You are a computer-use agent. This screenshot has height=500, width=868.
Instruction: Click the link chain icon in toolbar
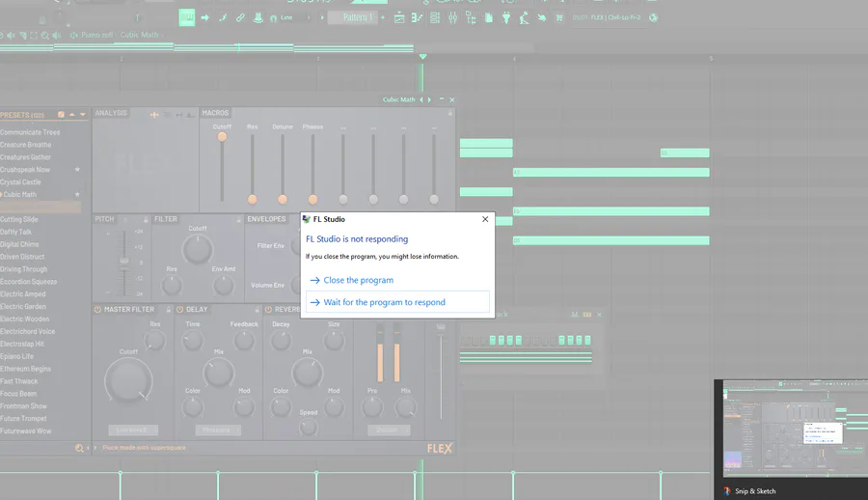[x=240, y=17]
